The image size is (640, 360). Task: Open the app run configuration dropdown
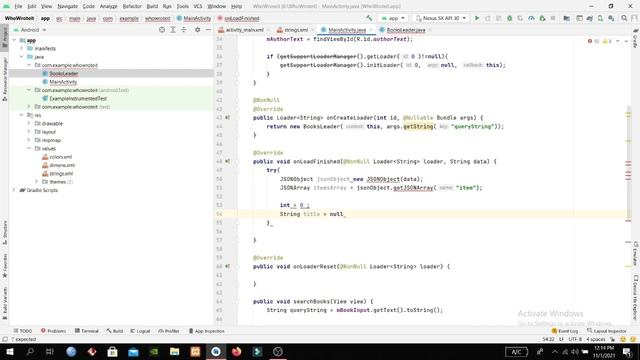(393, 18)
